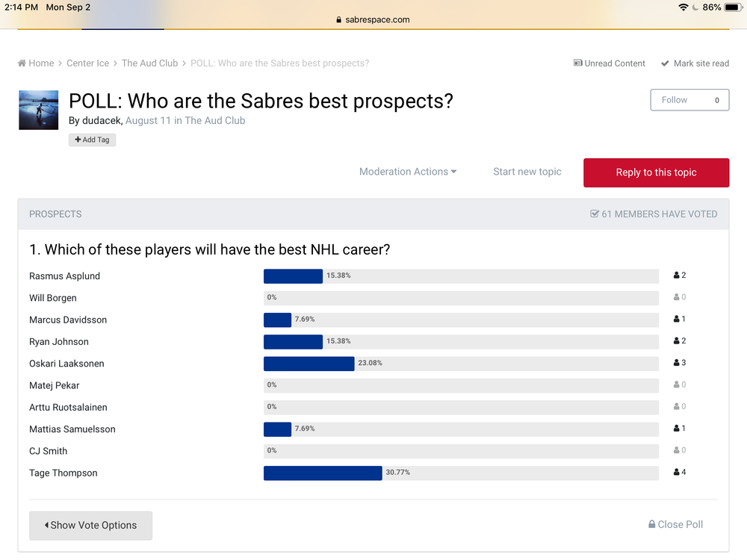Screen dimensions: 747x560
Task: Go to The Aud Club breadcrumb
Action: tap(149, 63)
